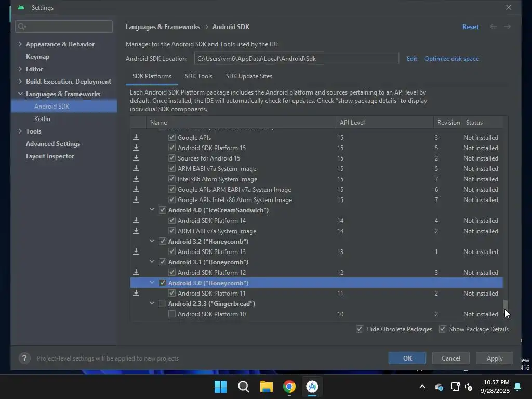The height and width of the screenshot is (399, 532).
Task: Go forward with the right arrow icon
Action: [x=507, y=27]
